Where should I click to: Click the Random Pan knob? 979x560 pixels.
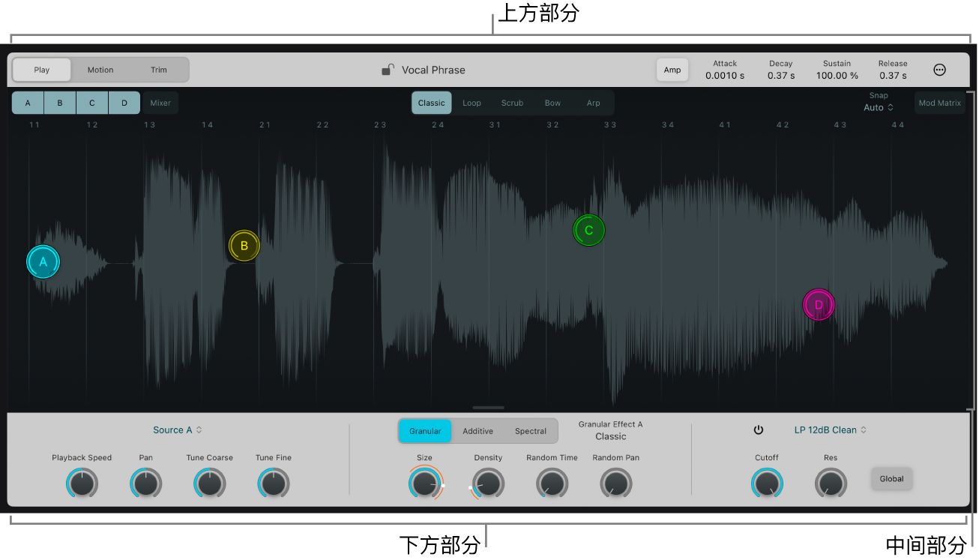coord(616,484)
